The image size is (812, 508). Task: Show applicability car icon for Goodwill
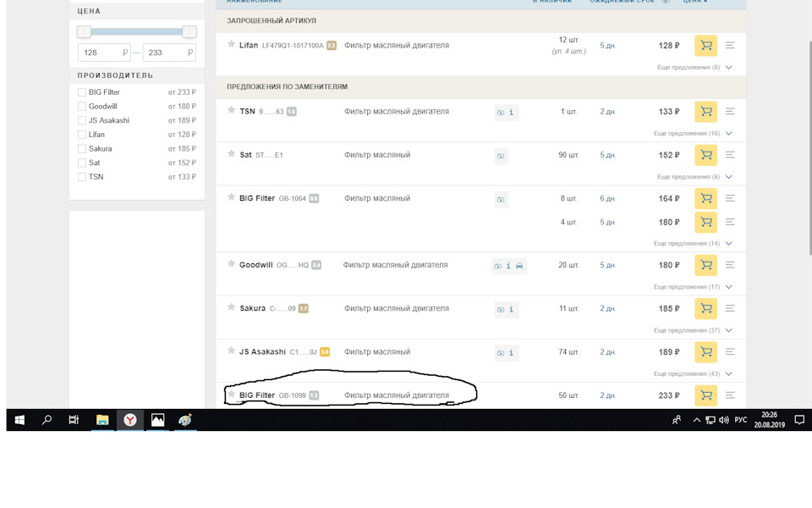pos(519,266)
